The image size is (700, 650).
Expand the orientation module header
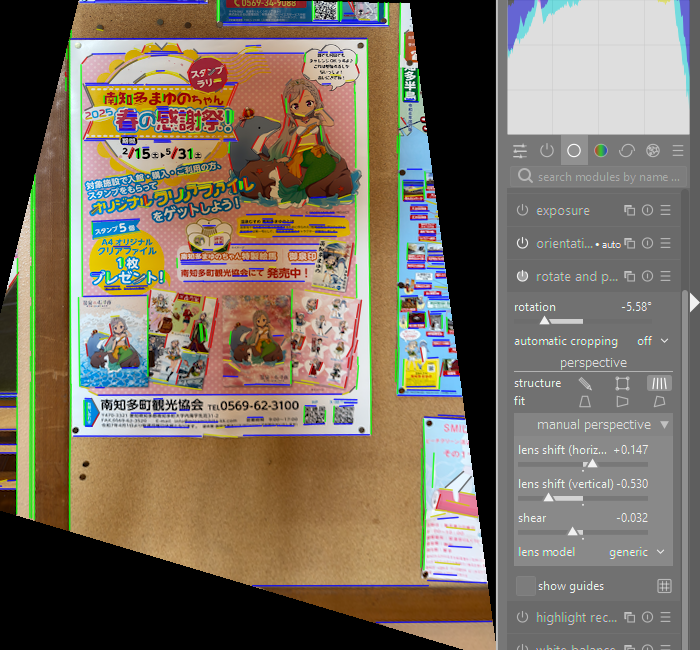coord(564,243)
